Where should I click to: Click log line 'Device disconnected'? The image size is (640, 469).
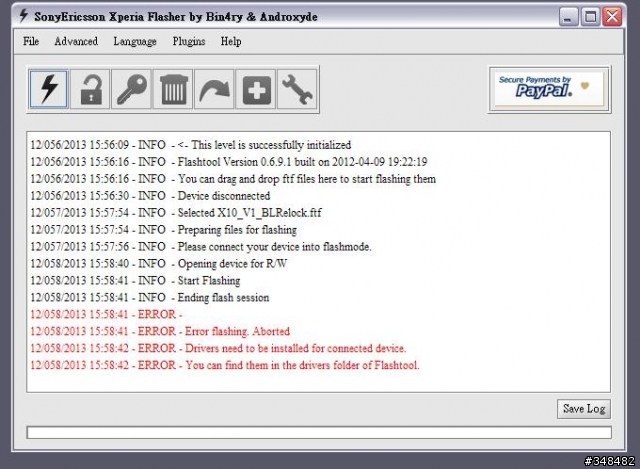tap(150, 196)
